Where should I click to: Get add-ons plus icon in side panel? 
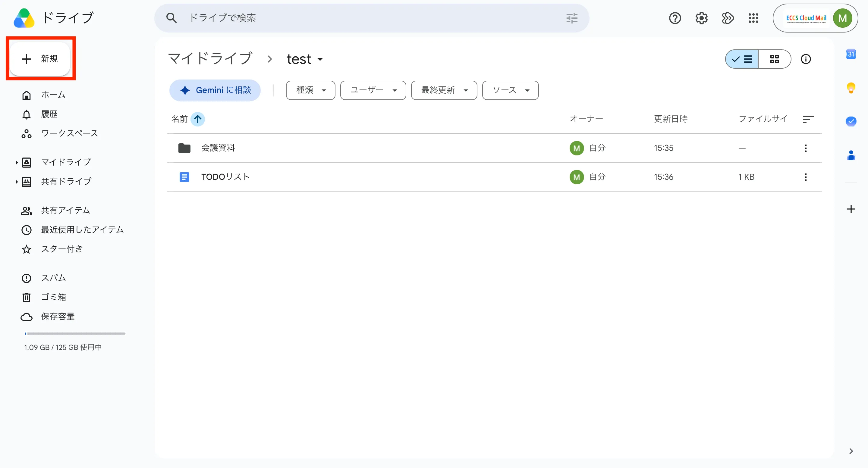851,209
